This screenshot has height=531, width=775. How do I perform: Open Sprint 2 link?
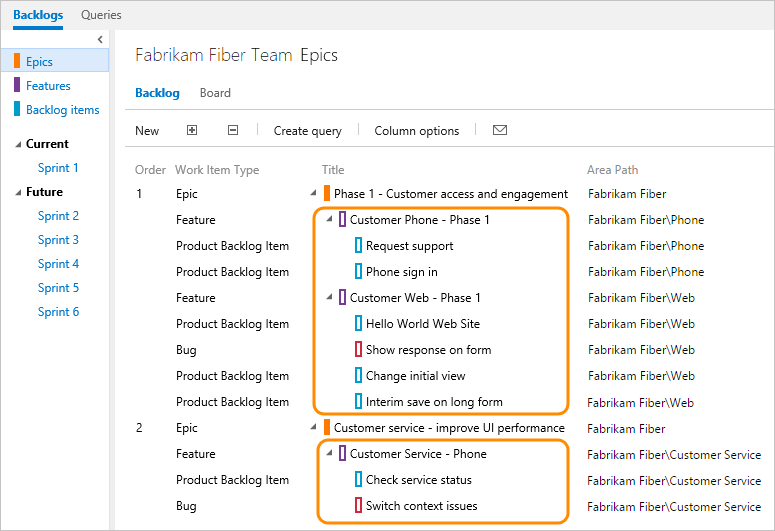click(58, 216)
